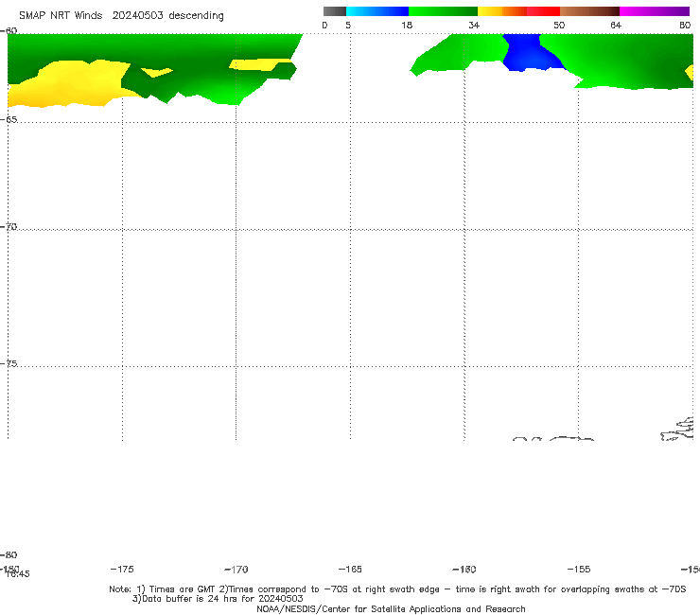The width and height of the screenshot is (700, 615).
Task: Click the latitude label '-70'
Action: 9,227
